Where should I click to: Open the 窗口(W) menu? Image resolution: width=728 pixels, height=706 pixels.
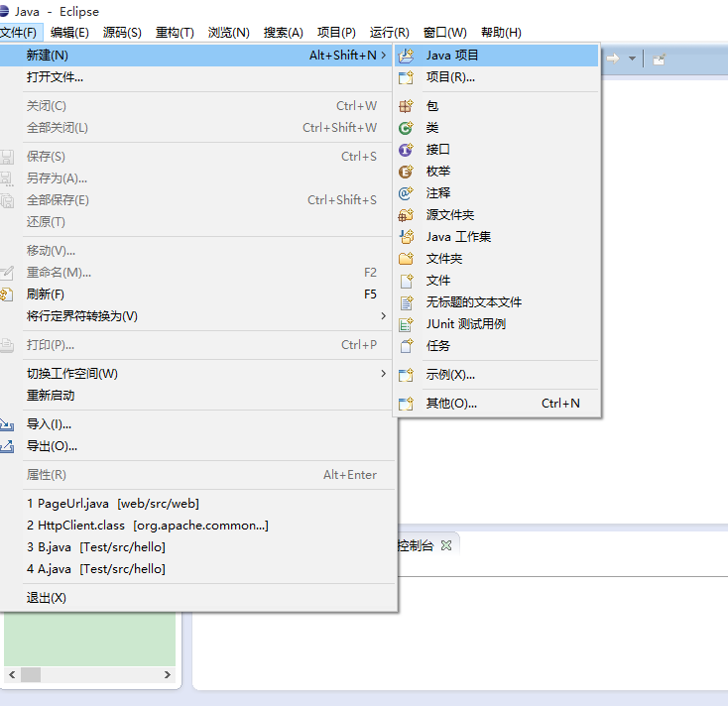coord(445,33)
